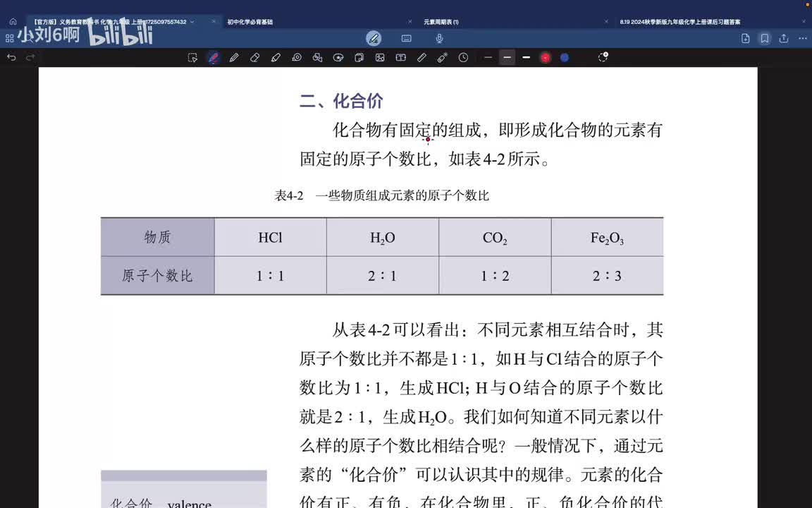
Task: Switch to the 元素周期表 (1) tab
Action: coord(441,22)
